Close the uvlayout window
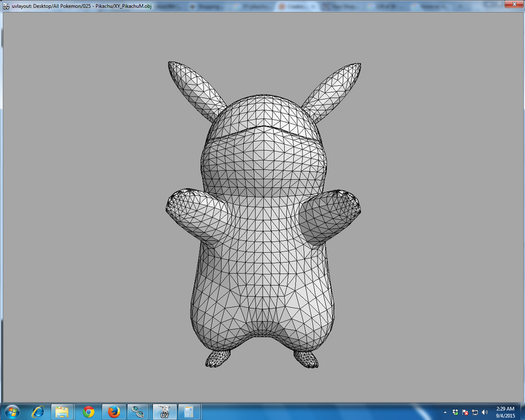 514,4
